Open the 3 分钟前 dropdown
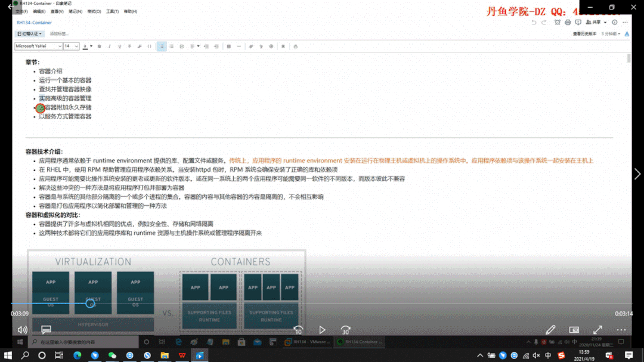Screen dimensions: 644x362 [611, 33]
